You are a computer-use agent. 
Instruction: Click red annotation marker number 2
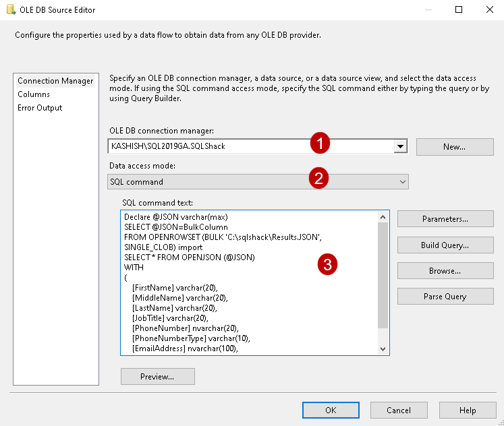(x=319, y=178)
